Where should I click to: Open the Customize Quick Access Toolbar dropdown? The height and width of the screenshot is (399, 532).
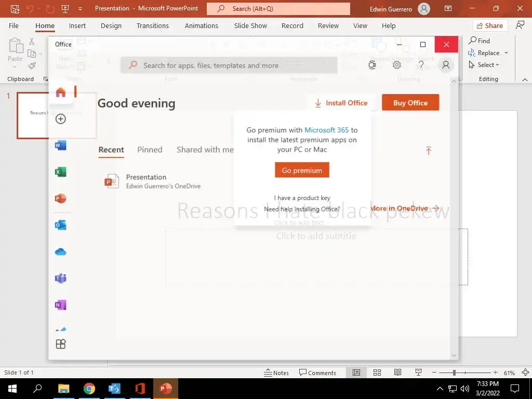click(80, 9)
